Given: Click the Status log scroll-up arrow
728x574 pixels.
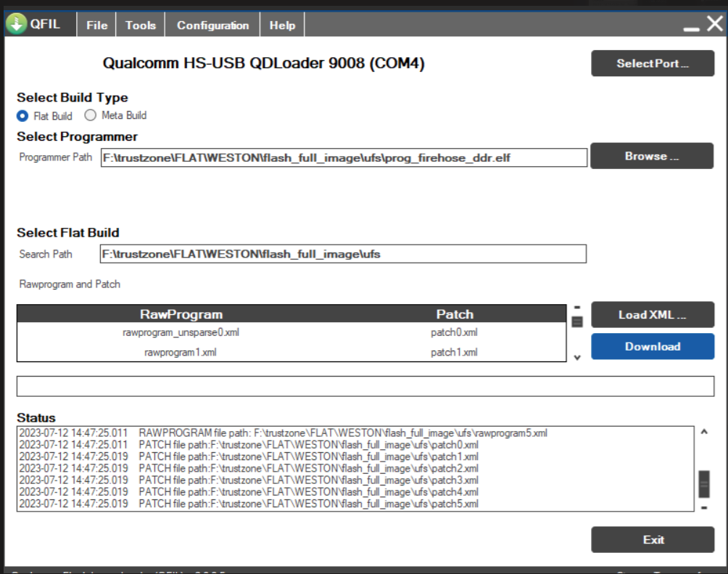Looking at the screenshot, I should point(704,432).
